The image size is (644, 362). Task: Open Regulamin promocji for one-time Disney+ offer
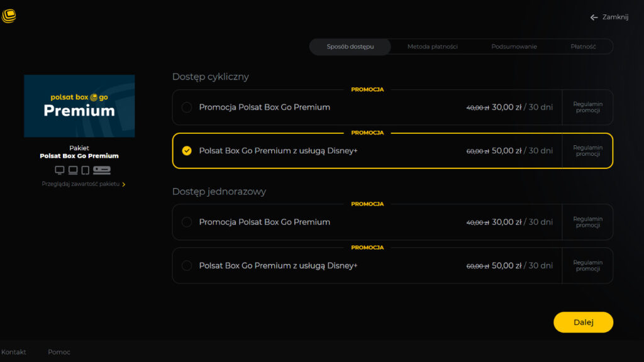point(588,266)
